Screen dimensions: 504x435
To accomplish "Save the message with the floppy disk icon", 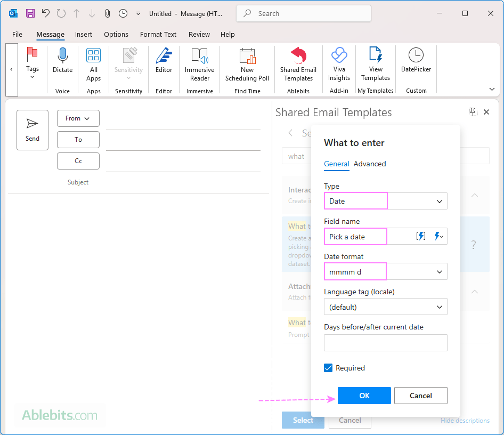I will pyautogui.click(x=30, y=13).
